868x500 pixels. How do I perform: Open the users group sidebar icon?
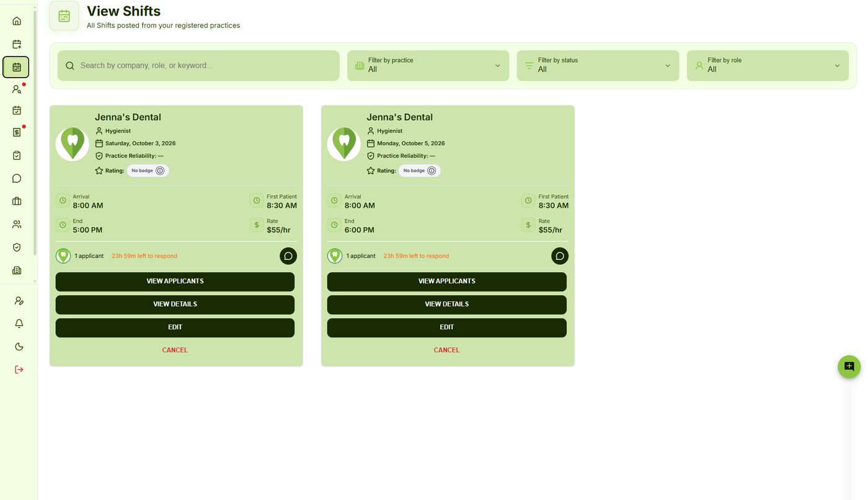pos(17,225)
